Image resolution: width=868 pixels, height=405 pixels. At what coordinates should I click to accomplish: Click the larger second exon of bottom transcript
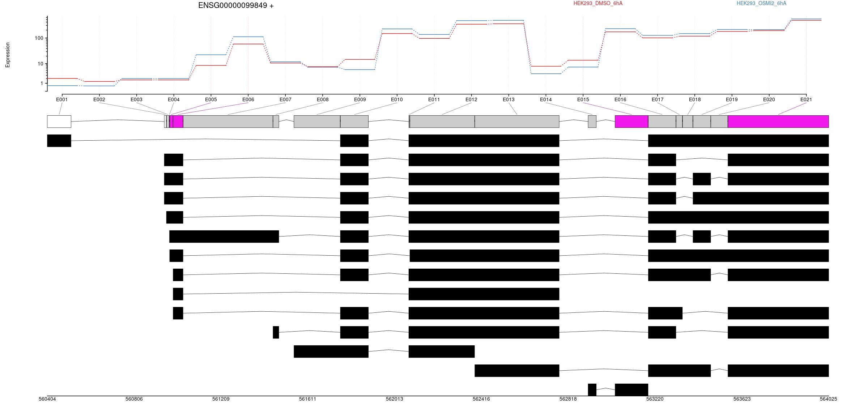(631, 390)
